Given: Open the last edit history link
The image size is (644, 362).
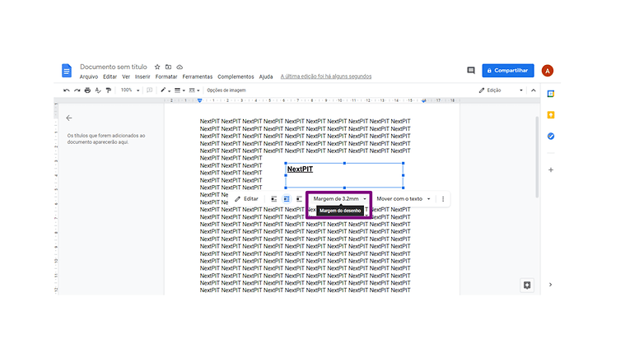Looking at the screenshot, I should (326, 77).
